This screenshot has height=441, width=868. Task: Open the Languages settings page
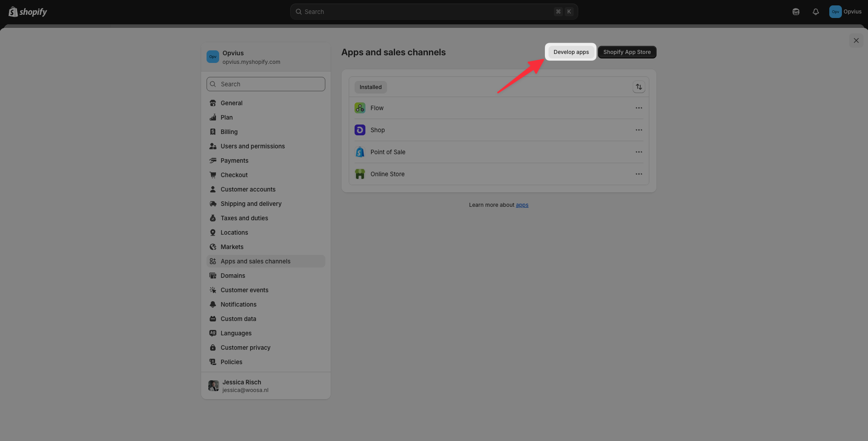point(266,333)
